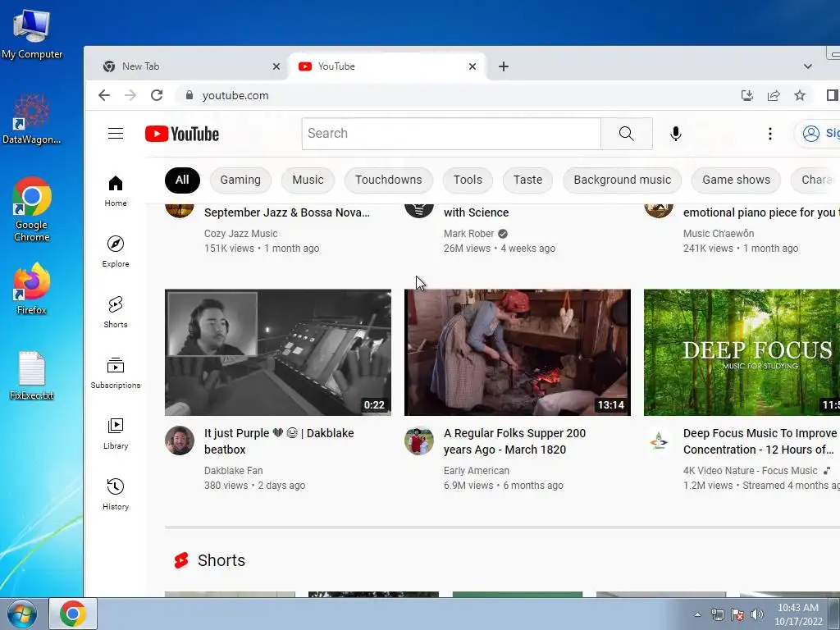
Task: Open YouTube settings three-dot menu
Action: tap(769, 134)
